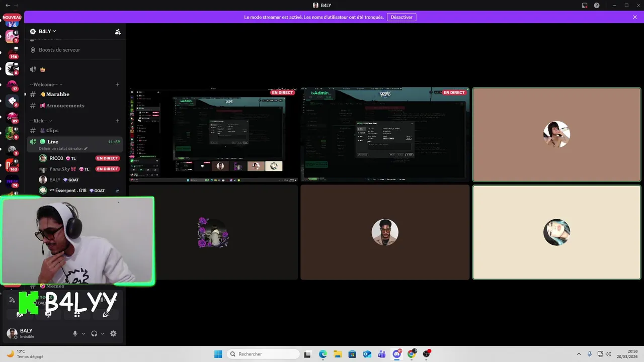Click user R1CC0 in Live channel

56,158
